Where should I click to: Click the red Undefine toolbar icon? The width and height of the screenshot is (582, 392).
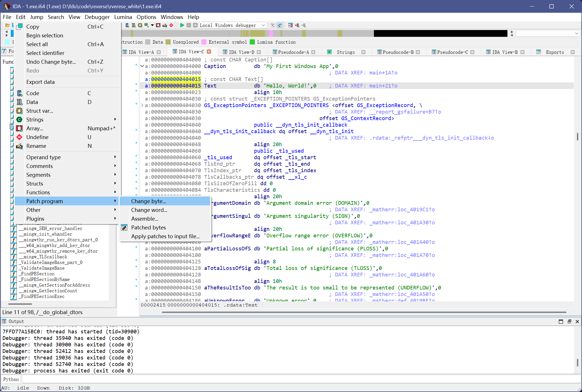(x=171, y=25)
